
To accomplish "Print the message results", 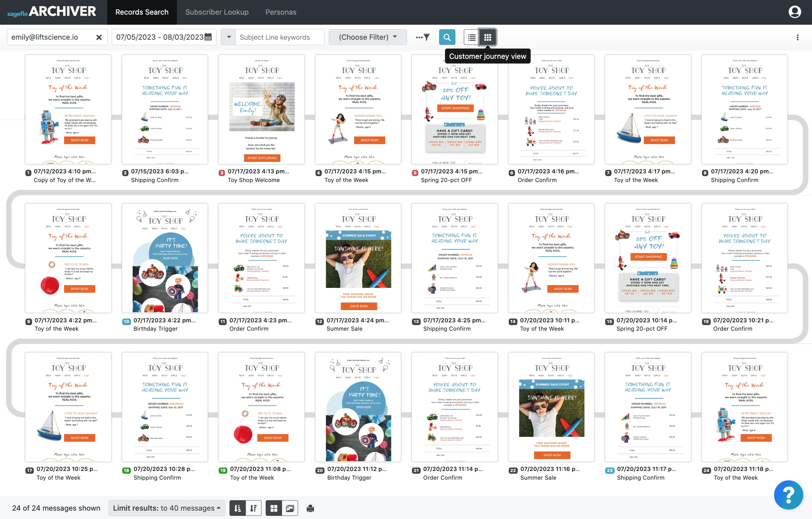I will (x=310, y=508).
